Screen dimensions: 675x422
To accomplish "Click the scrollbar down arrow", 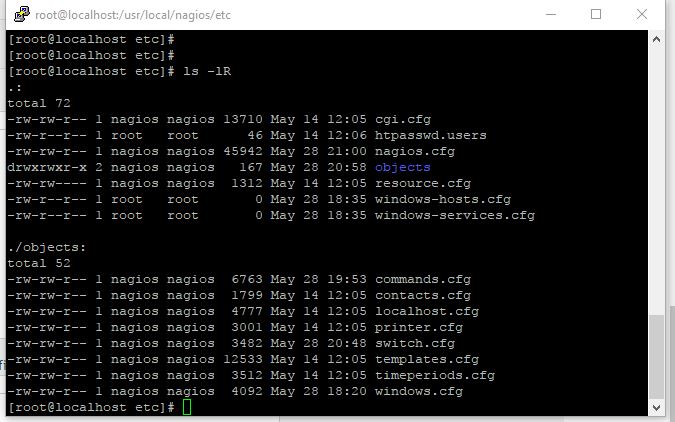I will click(x=656, y=409).
